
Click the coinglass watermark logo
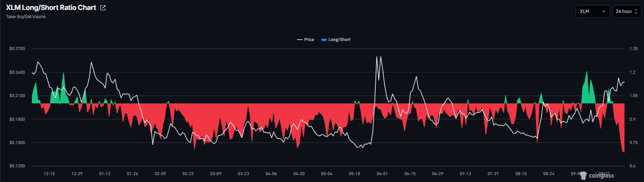[x=596, y=175]
